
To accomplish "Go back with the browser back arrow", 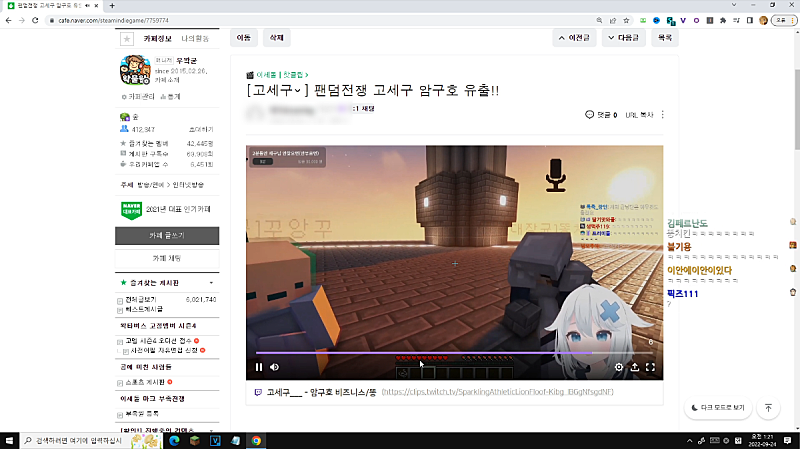I will (9, 20).
